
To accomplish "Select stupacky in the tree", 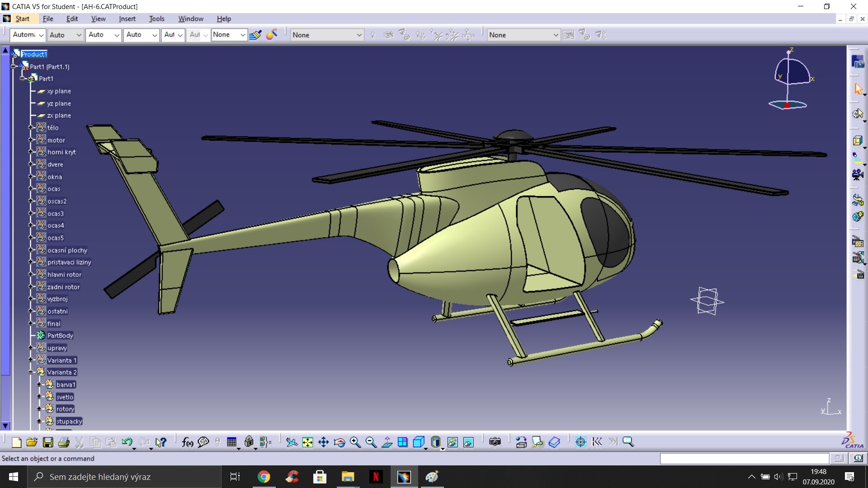I will click(x=69, y=421).
